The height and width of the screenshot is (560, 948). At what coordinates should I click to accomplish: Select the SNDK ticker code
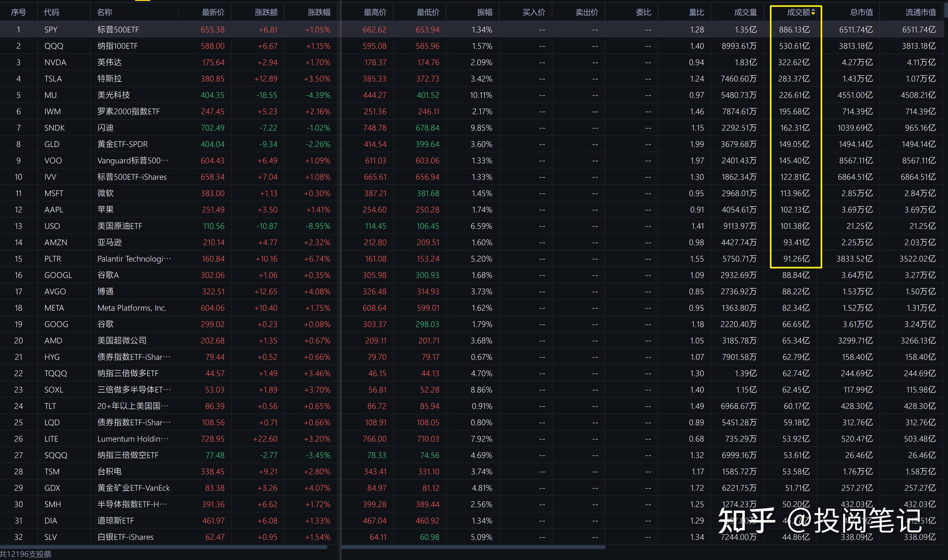coord(55,128)
